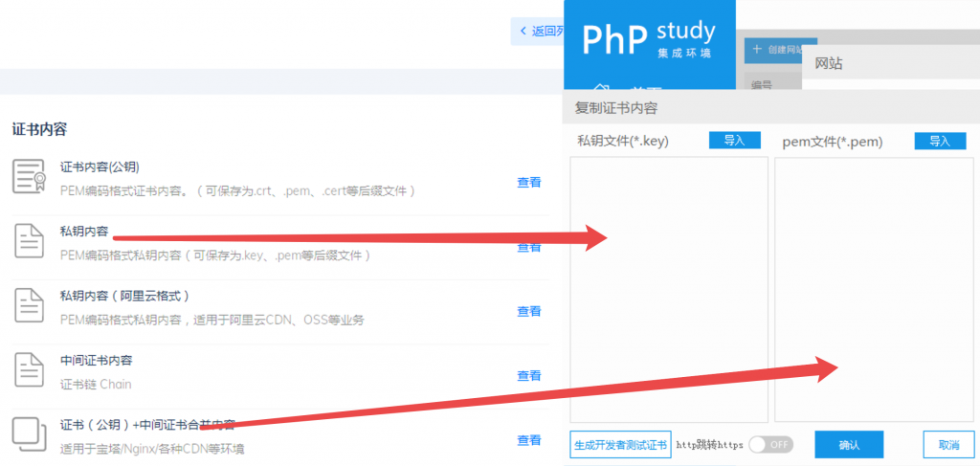The width and height of the screenshot is (980, 466).
Task: Click 生成开发者测试证书 button
Action: 620,445
